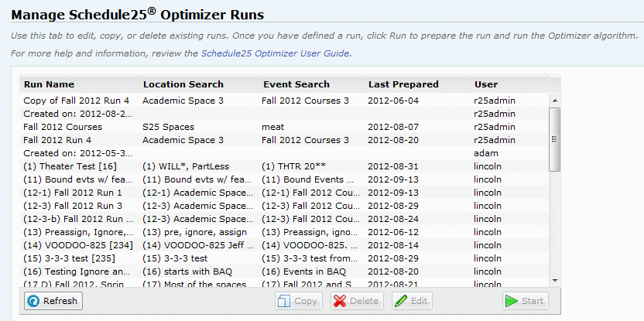
Task: Select the (14) VOODOO-825 [234] run
Action: coord(78,245)
